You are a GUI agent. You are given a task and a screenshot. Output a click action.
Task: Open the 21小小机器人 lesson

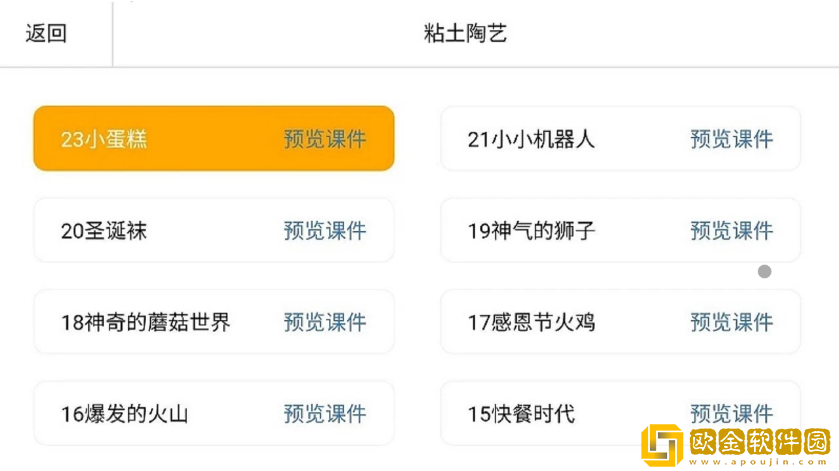531,139
